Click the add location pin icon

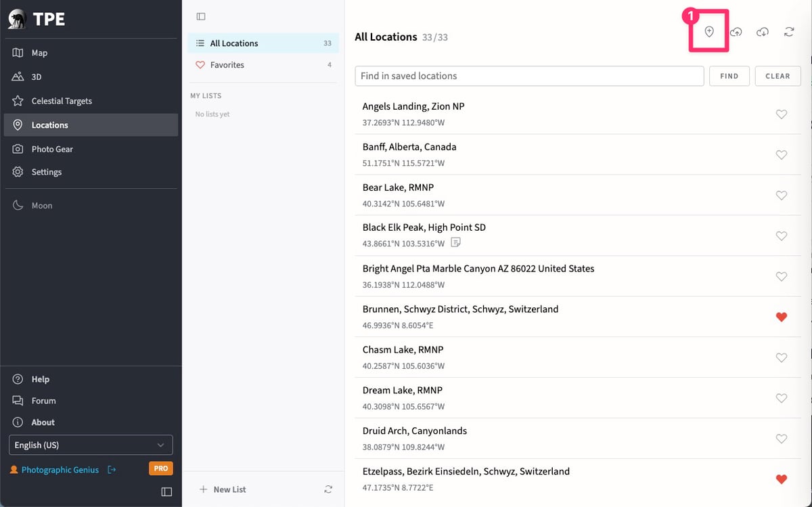pos(709,32)
